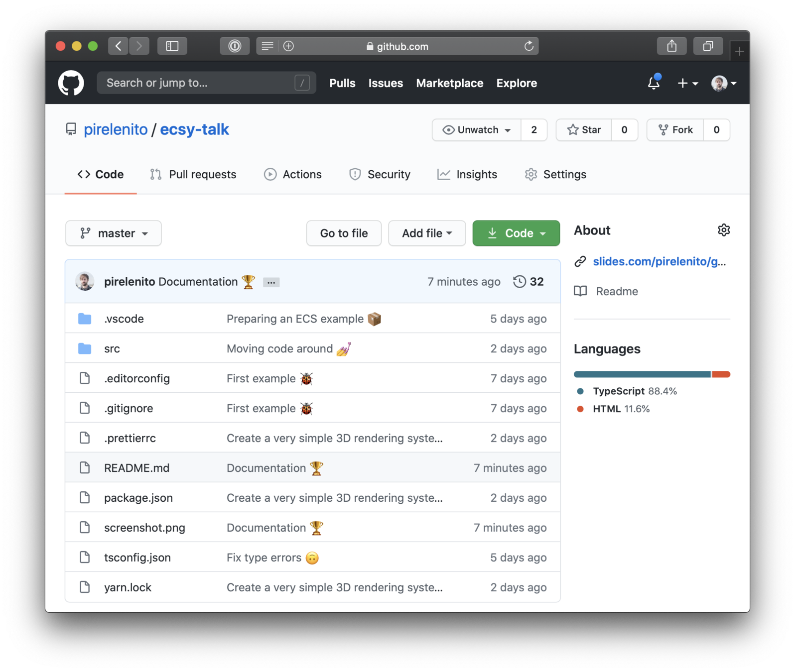Expand the Add file dropdown
This screenshot has width=795, height=672.
[x=427, y=233]
